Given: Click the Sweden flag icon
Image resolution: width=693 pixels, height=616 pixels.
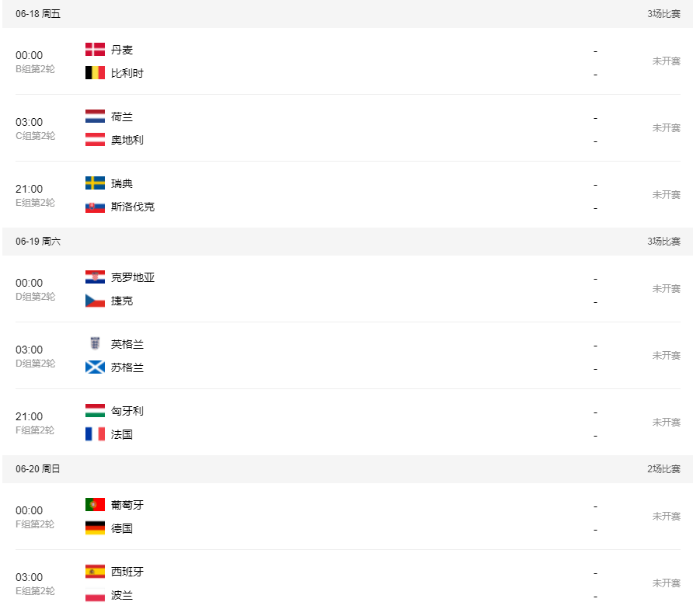Looking at the screenshot, I should (x=95, y=183).
